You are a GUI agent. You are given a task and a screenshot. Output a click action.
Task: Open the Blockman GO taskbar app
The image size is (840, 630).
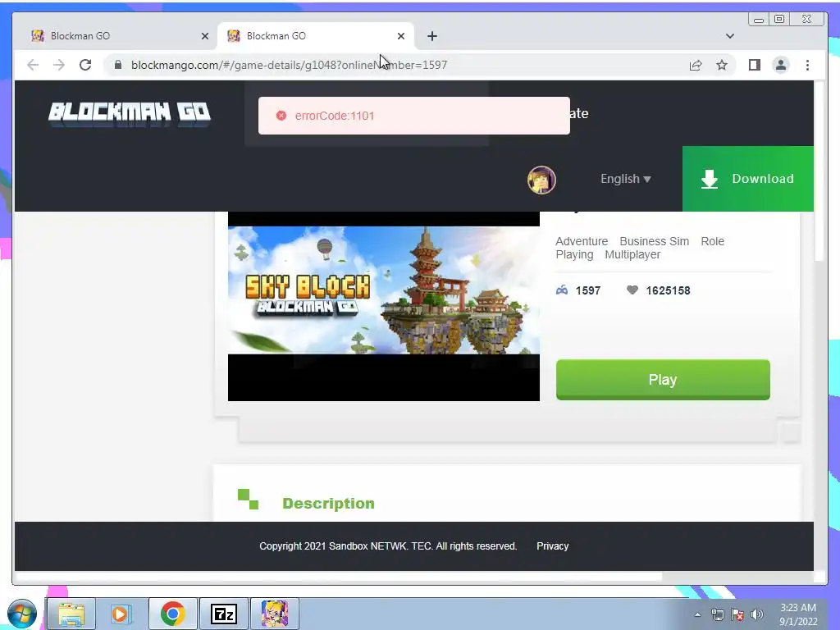point(274,614)
